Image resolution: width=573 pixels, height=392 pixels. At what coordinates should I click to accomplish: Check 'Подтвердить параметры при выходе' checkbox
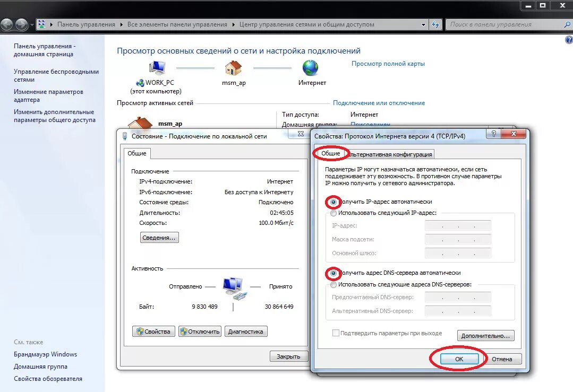pyautogui.click(x=336, y=333)
